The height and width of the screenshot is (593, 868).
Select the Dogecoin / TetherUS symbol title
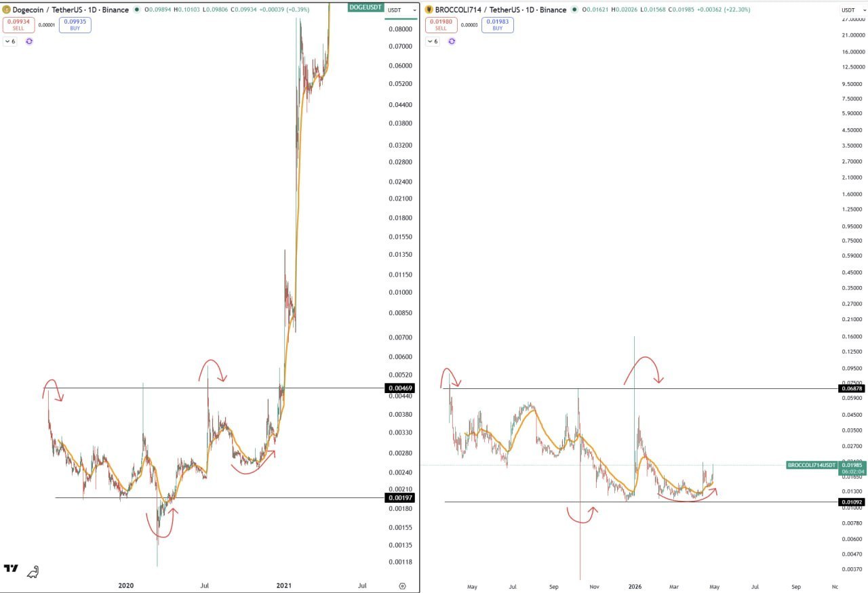point(71,9)
